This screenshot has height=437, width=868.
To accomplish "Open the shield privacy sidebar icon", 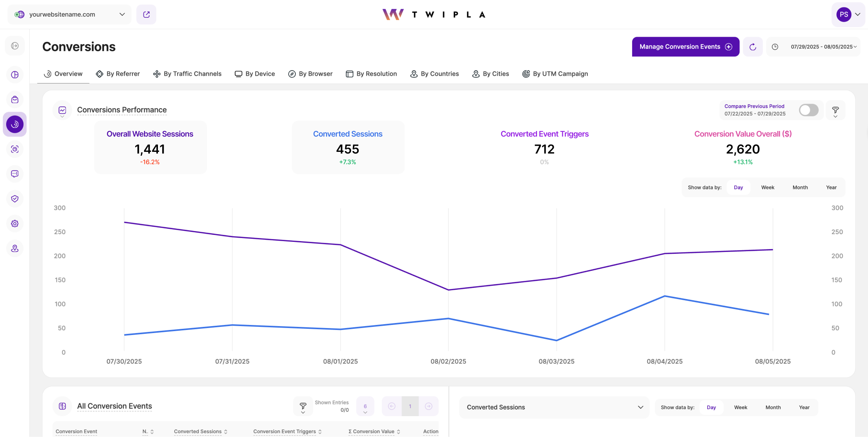I will pyautogui.click(x=15, y=199).
